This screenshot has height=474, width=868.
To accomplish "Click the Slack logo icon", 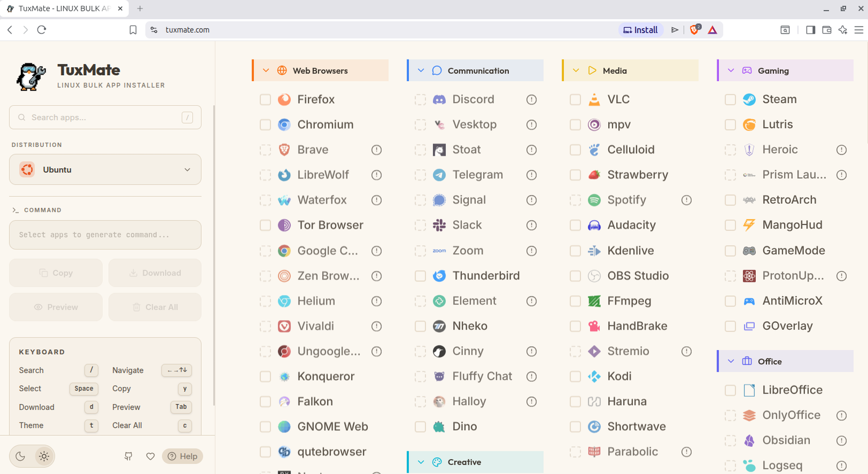I will pyautogui.click(x=439, y=225).
